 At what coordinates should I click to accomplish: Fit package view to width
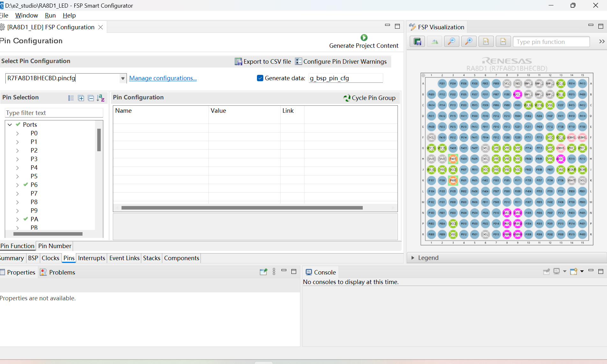(503, 42)
